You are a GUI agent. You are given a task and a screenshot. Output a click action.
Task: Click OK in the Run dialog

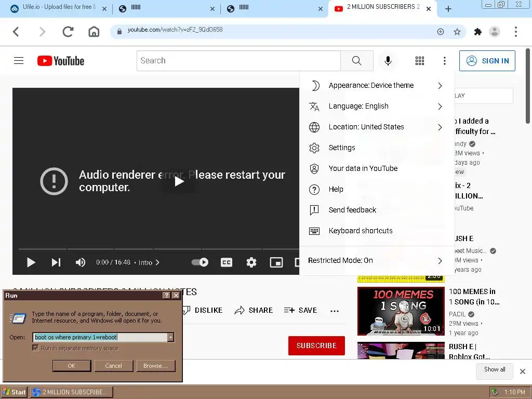[72, 366]
